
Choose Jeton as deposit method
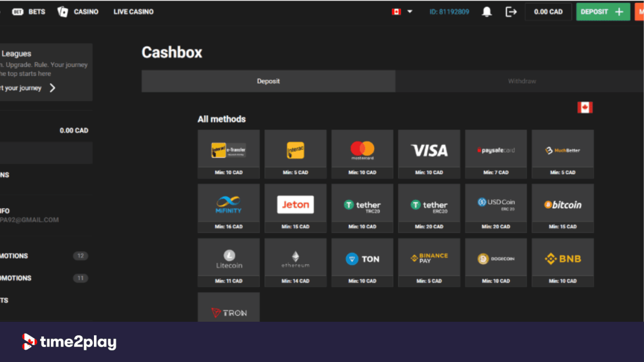[296, 208]
